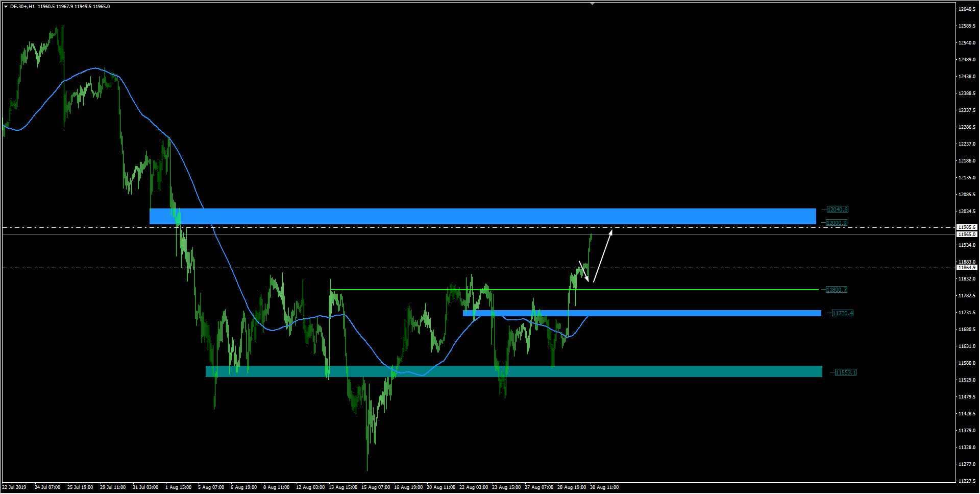Select the large blue resistance rectangle
980x494 pixels.
pyautogui.click(x=482, y=216)
